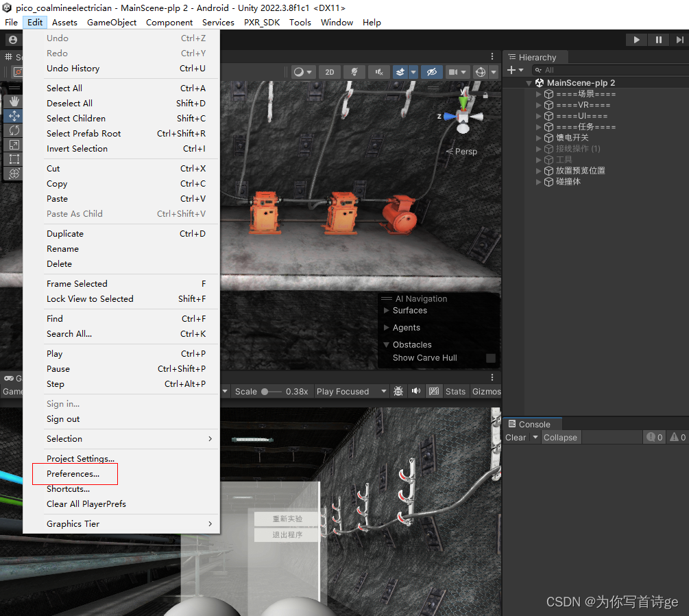The image size is (689, 616).
Task: Enable Show Carve Hull checkbox
Action: [491, 358]
